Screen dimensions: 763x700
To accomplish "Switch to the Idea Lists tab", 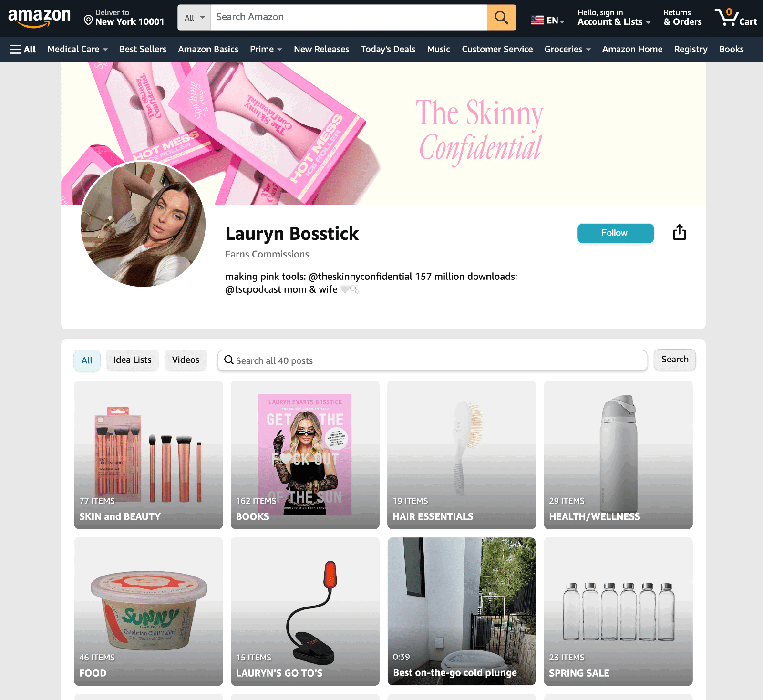I will (x=133, y=360).
